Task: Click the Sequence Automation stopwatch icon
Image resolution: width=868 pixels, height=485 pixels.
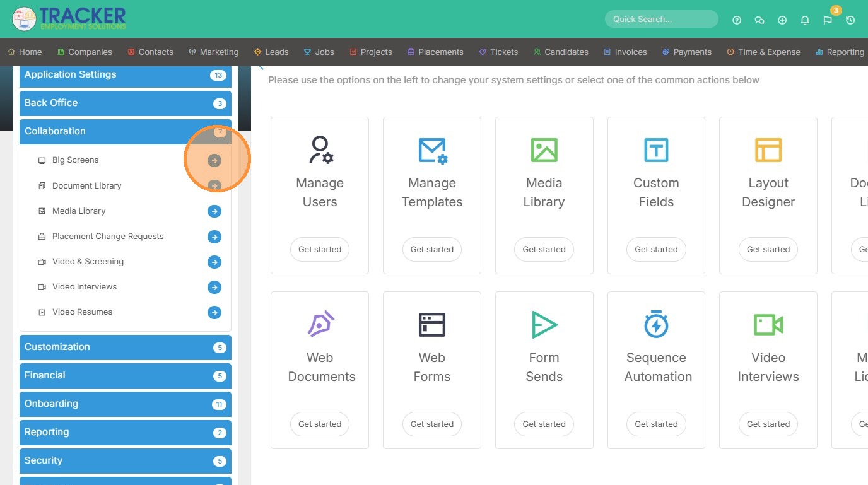Action: 656,324
